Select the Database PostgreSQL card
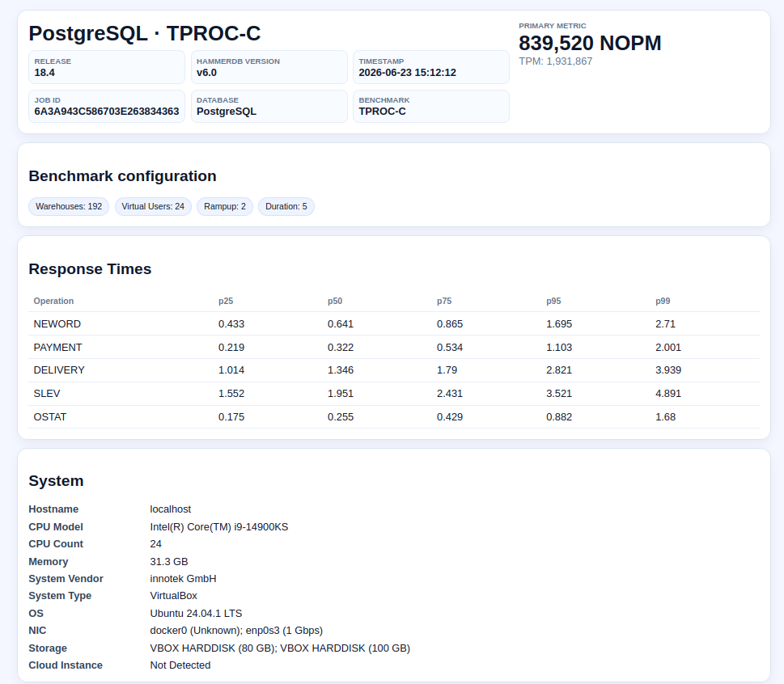784x684 pixels. pos(269,106)
